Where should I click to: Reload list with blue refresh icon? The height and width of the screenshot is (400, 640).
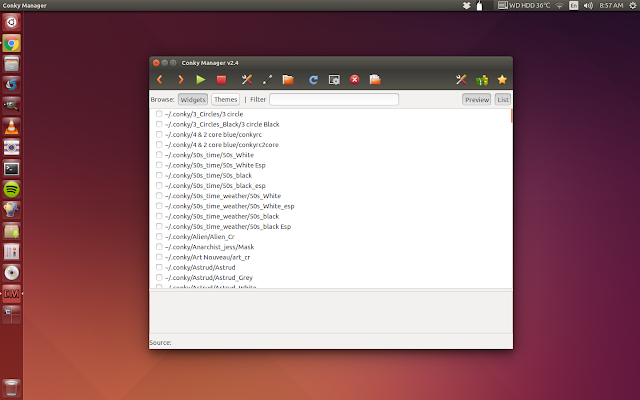click(x=313, y=80)
